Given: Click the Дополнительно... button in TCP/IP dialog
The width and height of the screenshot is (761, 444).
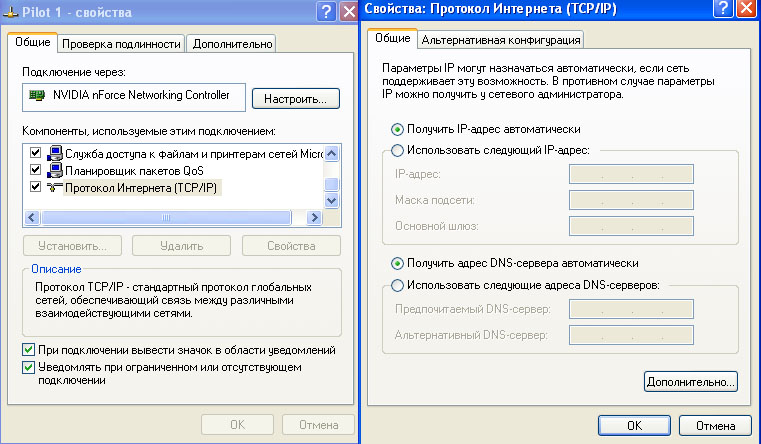Looking at the screenshot, I should point(690,381).
